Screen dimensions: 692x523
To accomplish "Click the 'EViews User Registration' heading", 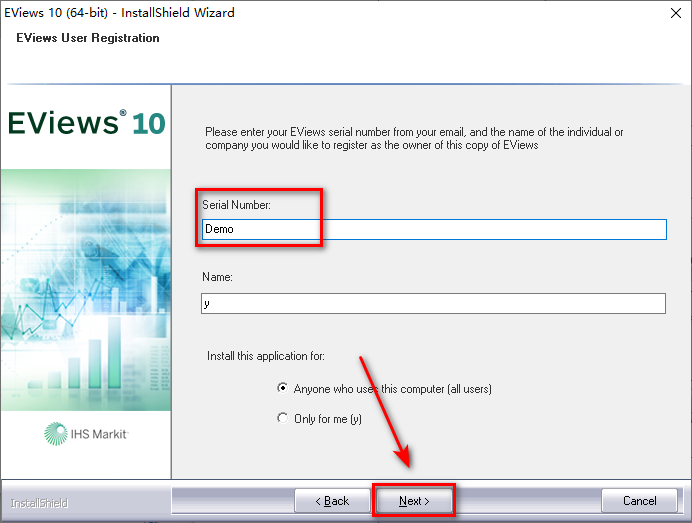I will tap(88, 38).
